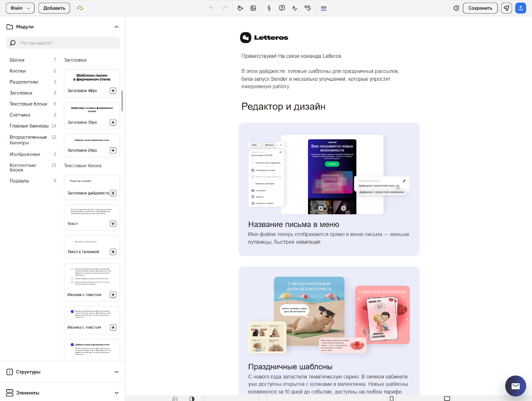Collapse the Модули panel
Screen dimensions: 532x401
116,27
